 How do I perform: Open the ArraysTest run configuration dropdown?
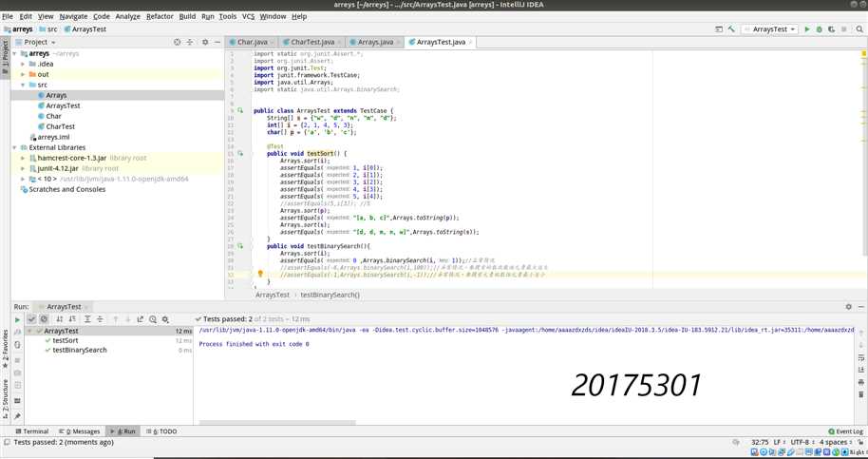770,29
